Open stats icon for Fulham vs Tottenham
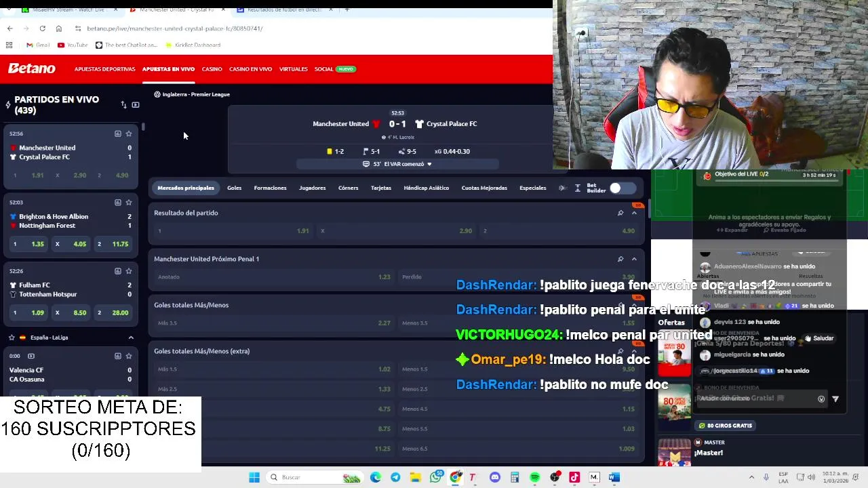The width and height of the screenshot is (868, 488). (x=117, y=271)
